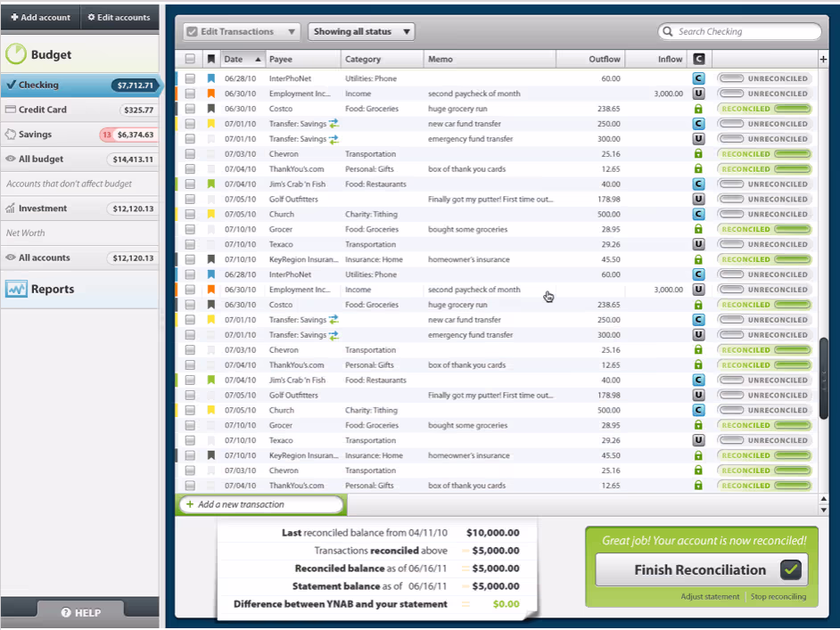Click the Investment chart icon

[10, 208]
